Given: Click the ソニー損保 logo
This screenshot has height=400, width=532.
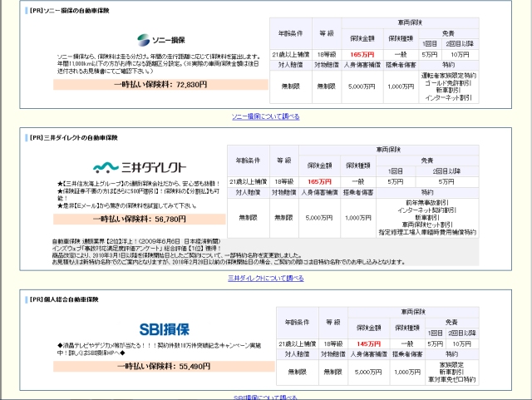Looking at the screenshot, I should [160, 40].
